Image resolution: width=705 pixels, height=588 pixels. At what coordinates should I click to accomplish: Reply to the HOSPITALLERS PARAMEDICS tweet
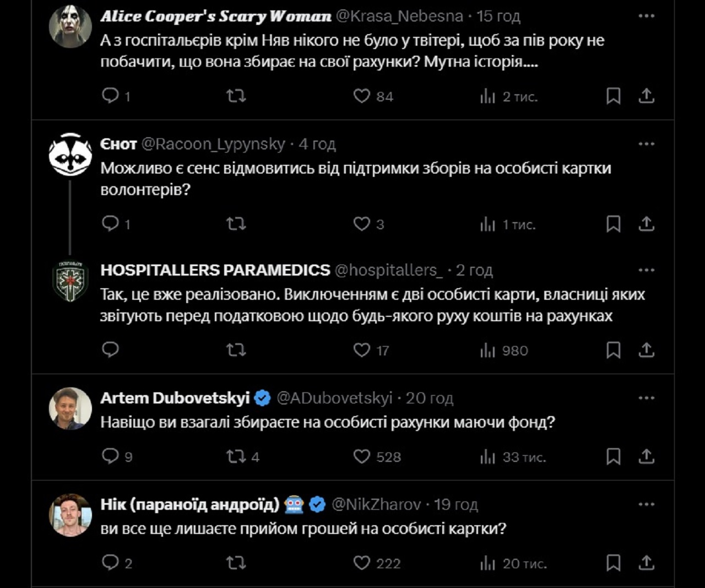[x=111, y=350]
